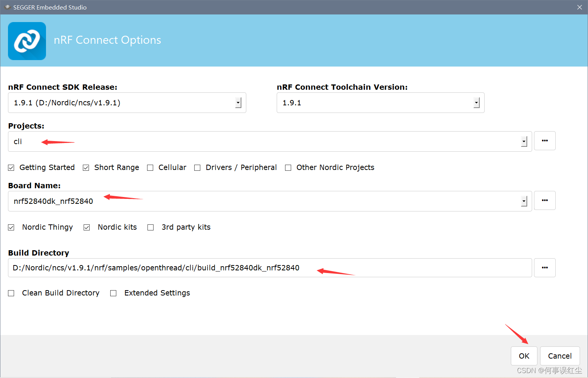Viewport: 588px width, 378px height.
Task: Open browse button next to Build Directory field
Action: click(545, 268)
